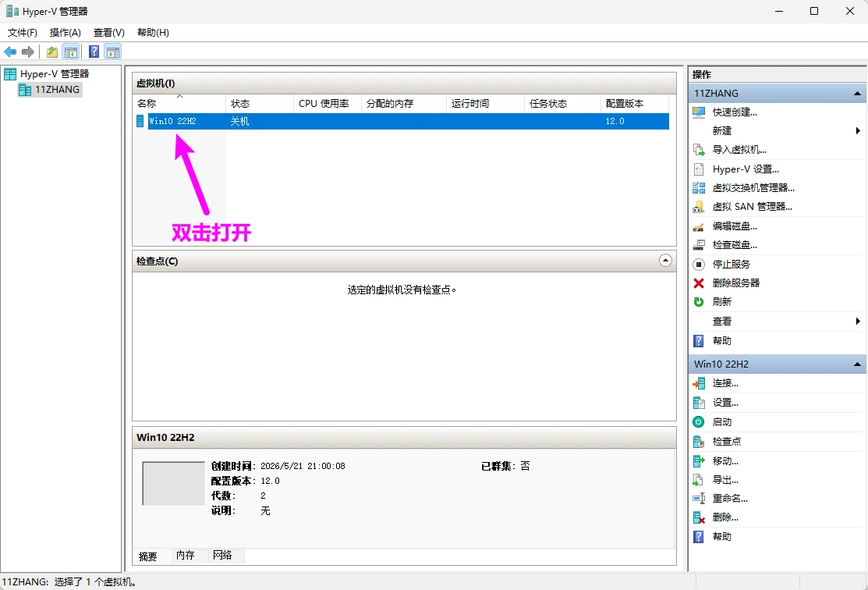Open the Action (操作) menu
Screen dimensions: 868x590
[66, 33]
